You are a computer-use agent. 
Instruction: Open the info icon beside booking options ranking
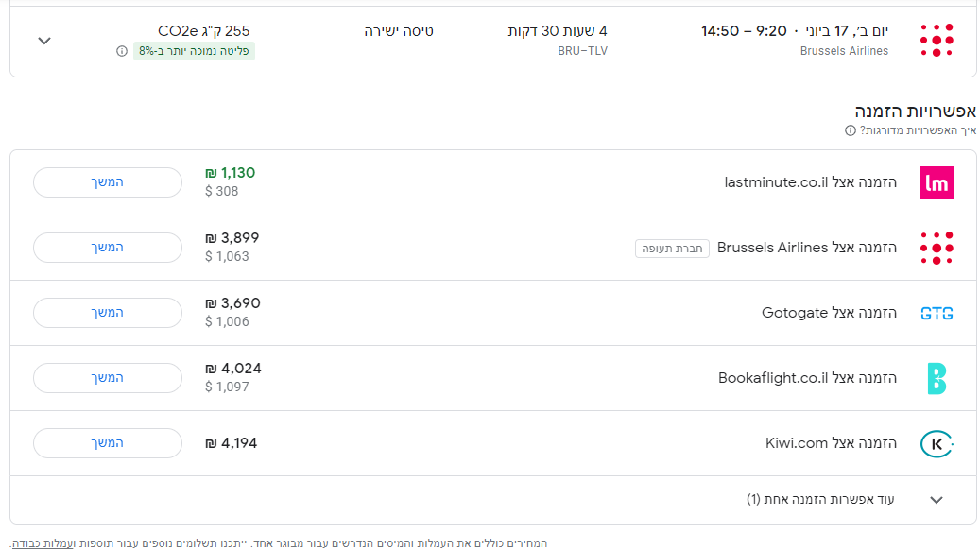coord(851,130)
